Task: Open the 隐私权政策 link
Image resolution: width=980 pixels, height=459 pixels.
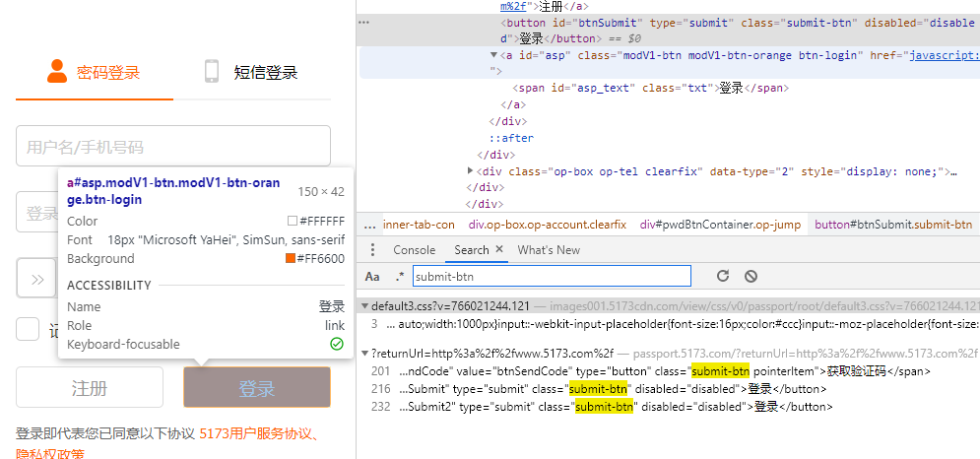Action: pyautogui.click(x=50, y=453)
